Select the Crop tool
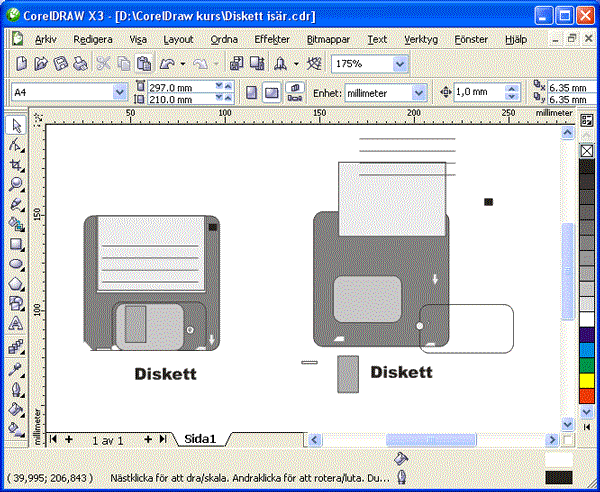600x492 pixels. tap(16, 164)
